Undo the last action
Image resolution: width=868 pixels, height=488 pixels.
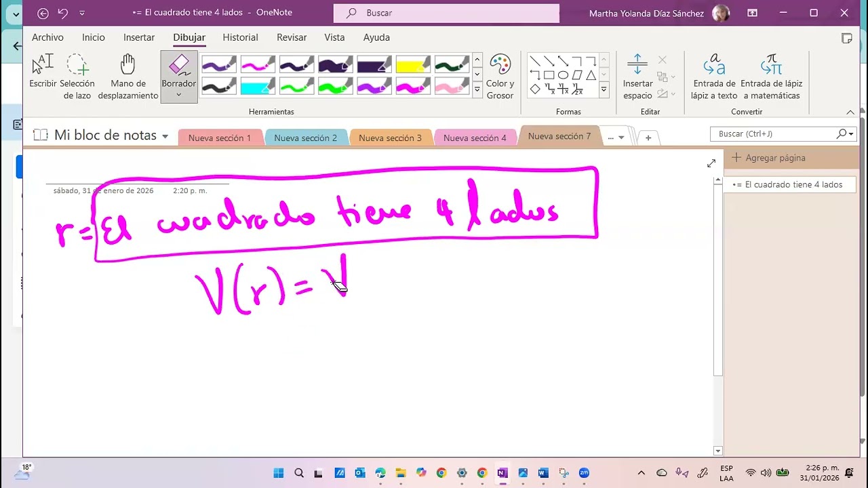(63, 13)
